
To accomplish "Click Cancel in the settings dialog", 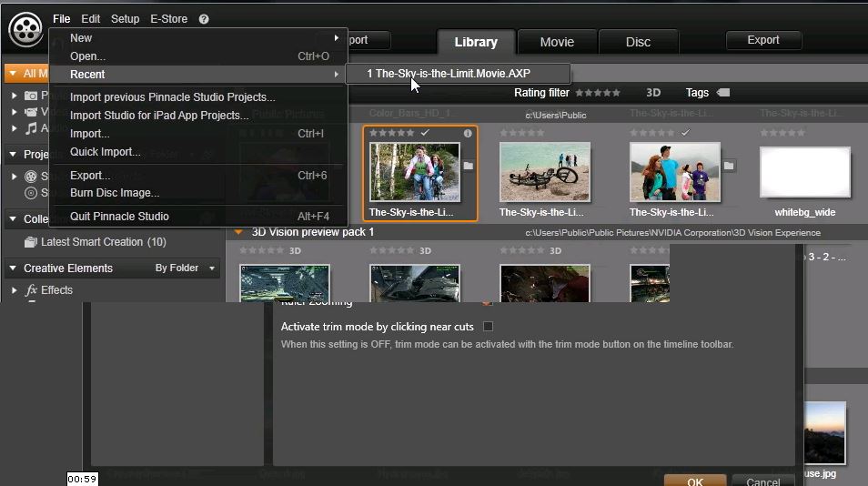I will pyautogui.click(x=762, y=481).
